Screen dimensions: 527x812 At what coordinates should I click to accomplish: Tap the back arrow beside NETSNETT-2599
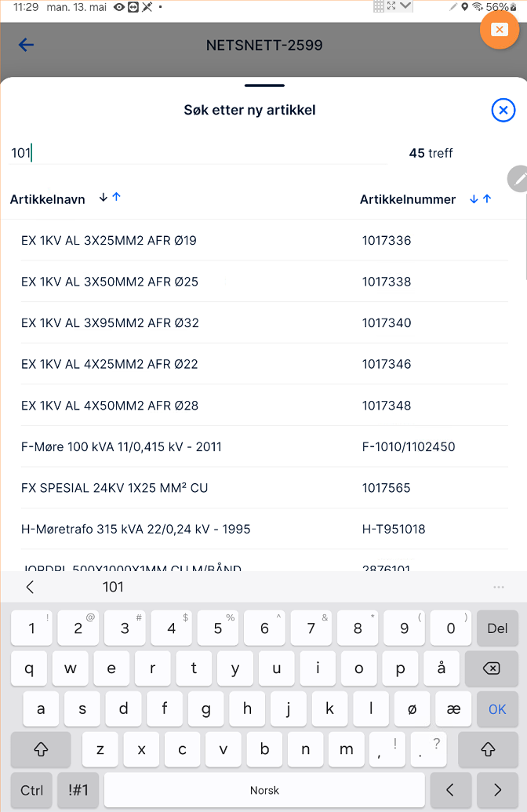pyautogui.click(x=27, y=45)
